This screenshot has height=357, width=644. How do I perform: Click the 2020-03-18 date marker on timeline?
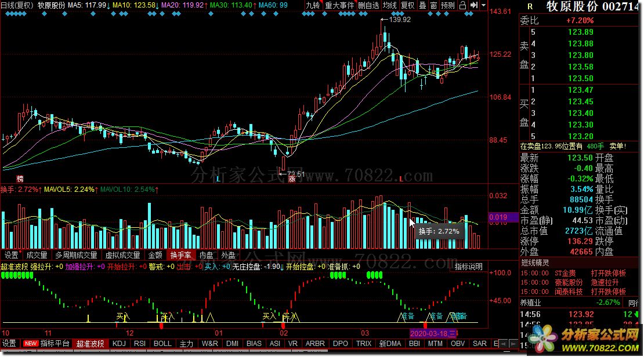[x=433, y=333]
